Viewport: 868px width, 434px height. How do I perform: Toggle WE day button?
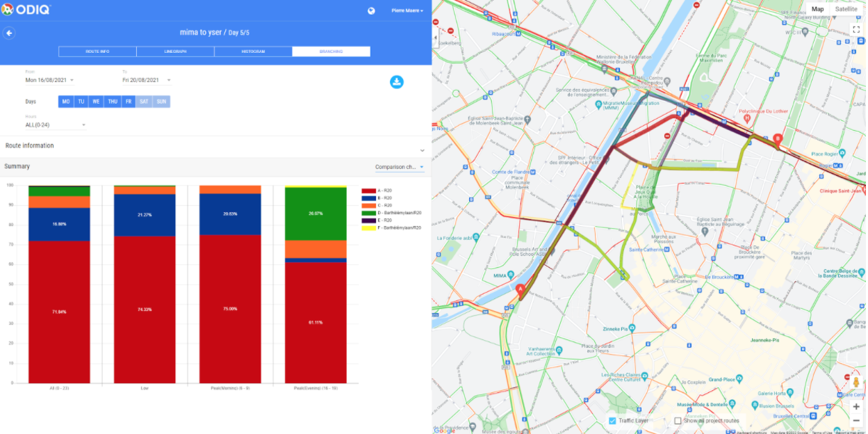[x=96, y=102]
